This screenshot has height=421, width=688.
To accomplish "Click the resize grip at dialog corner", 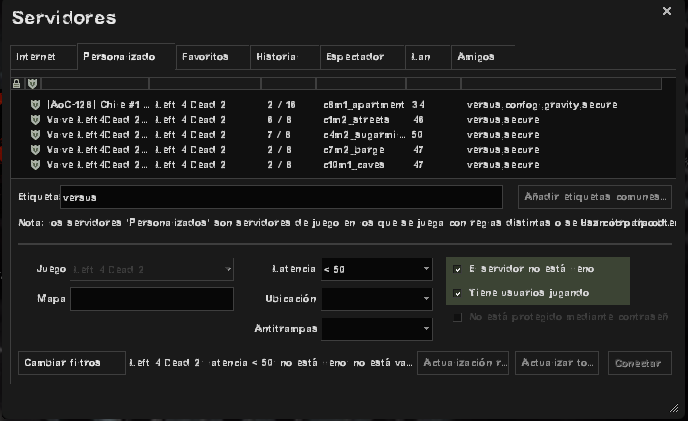I will point(674,408).
